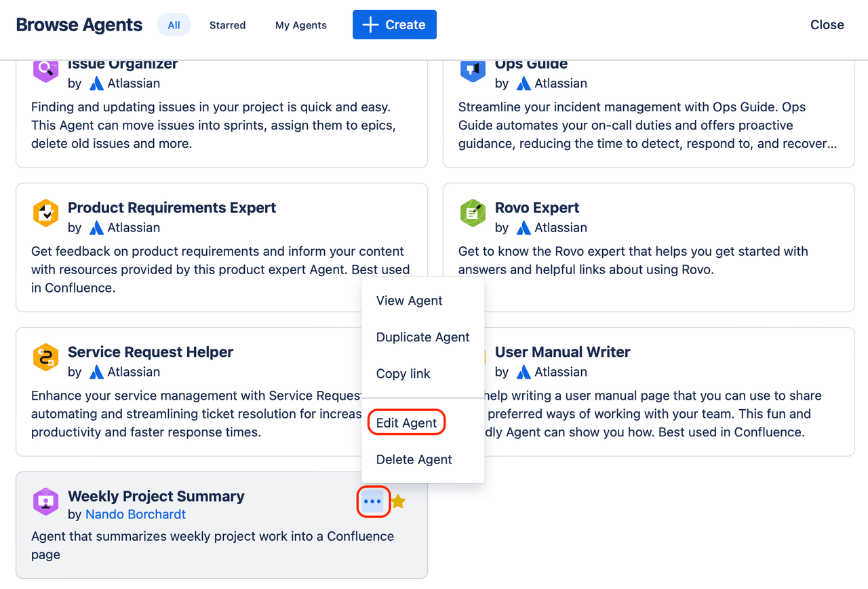This screenshot has width=868, height=589.
Task: Click the Atlassian logo next to Rovo Expert
Action: (524, 227)
